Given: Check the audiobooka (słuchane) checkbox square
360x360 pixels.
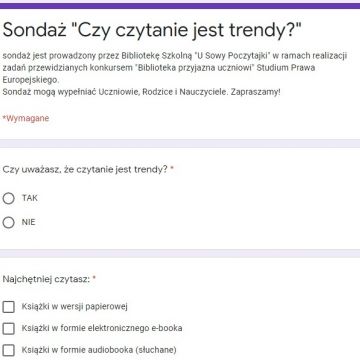Looking at the screenshot, I should pyautogui.click(x=8, y=350).
